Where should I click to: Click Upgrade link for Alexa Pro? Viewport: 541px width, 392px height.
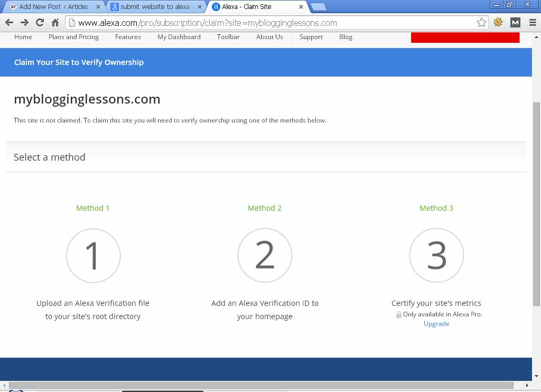click(436, 324)
